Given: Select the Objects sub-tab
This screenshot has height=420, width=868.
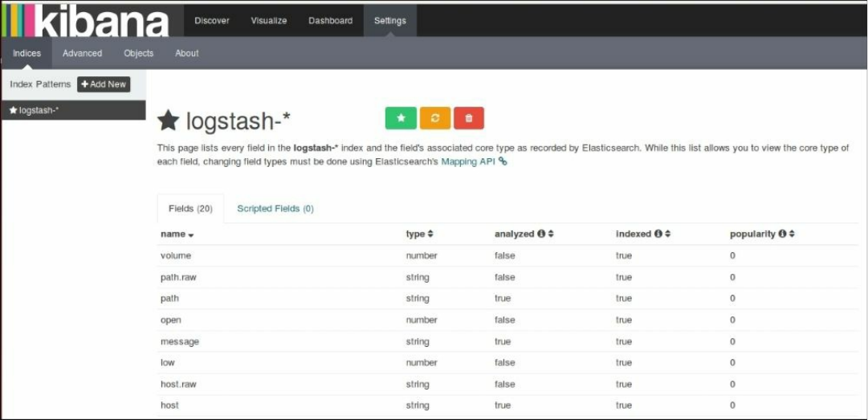Looking at the screenshot, I should 138,53.
